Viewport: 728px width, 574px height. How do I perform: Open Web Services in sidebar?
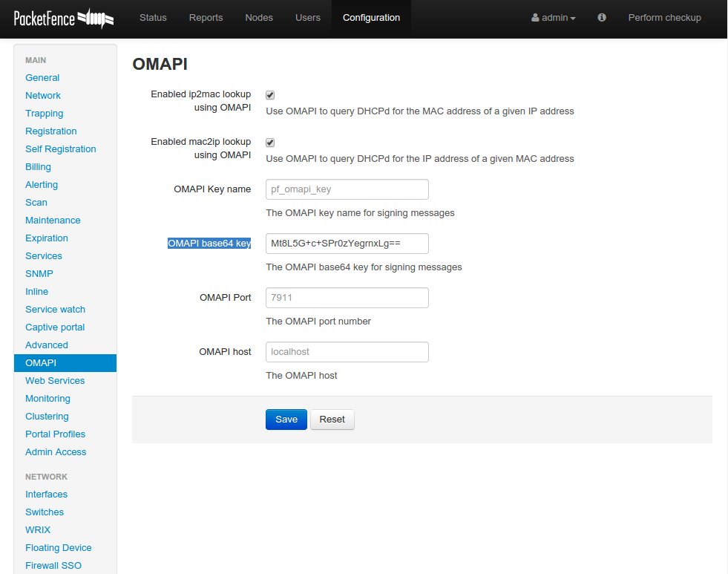(55, 381)
